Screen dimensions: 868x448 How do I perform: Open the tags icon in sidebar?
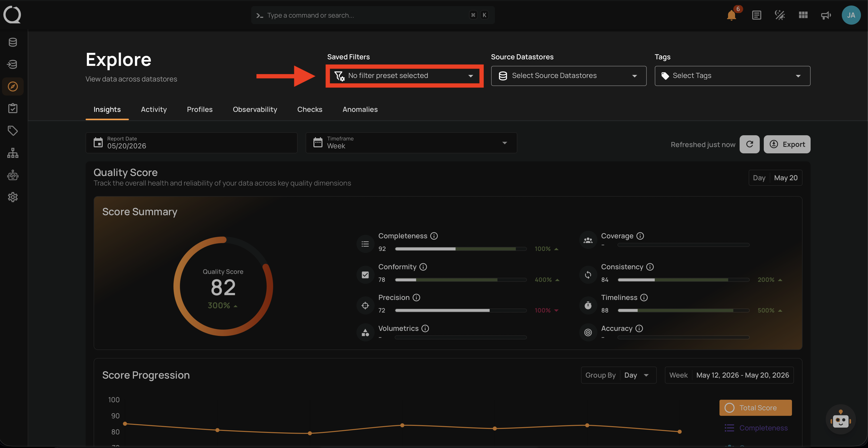point(13,130)
